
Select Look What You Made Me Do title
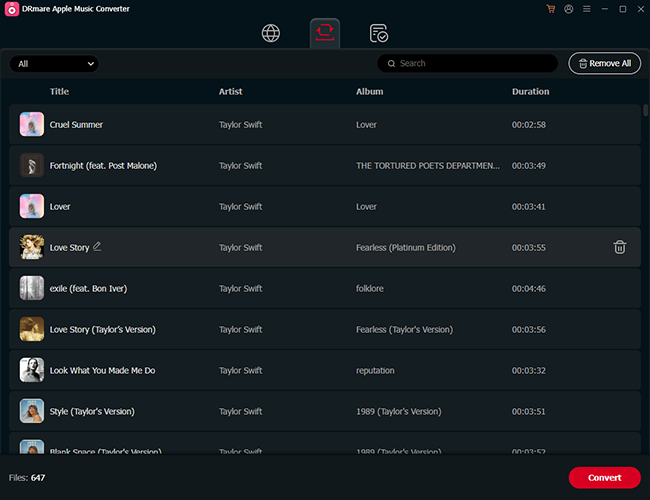tap(102, 371)
